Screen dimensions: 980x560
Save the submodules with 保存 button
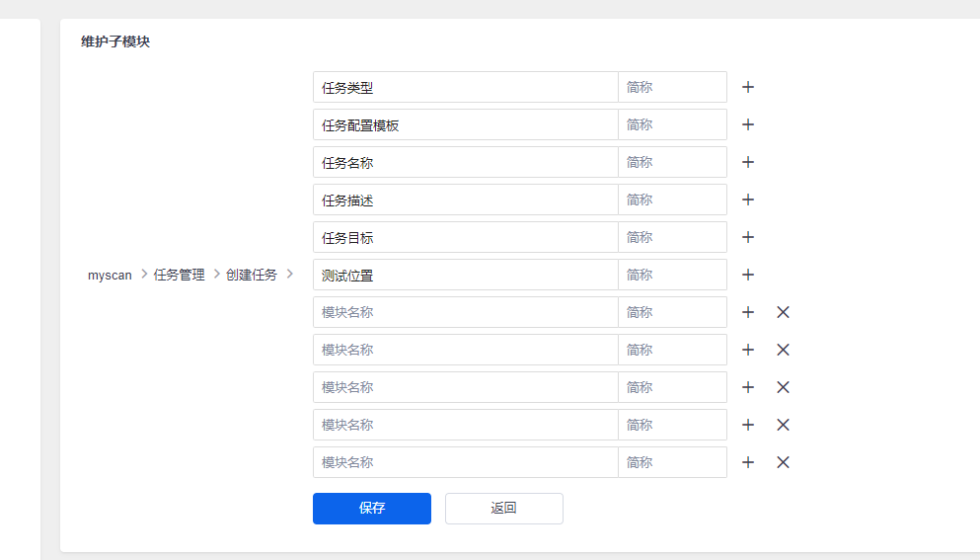coord(372,509)
